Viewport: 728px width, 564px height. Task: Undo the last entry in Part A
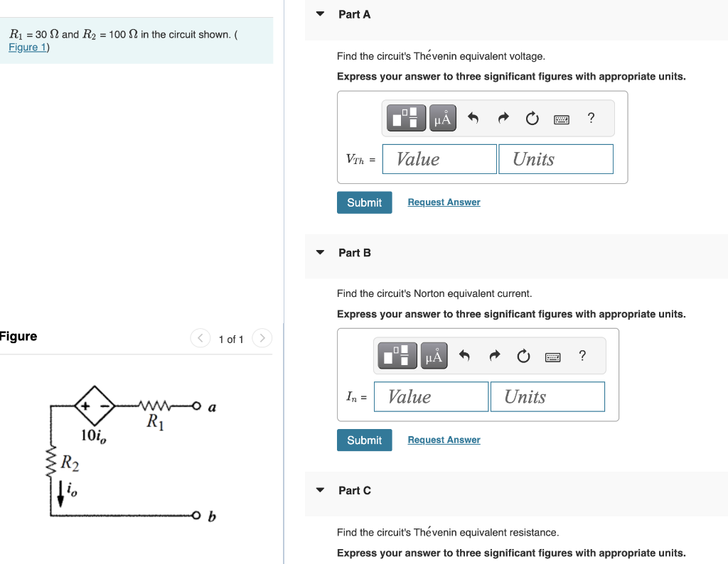point(472,118)
